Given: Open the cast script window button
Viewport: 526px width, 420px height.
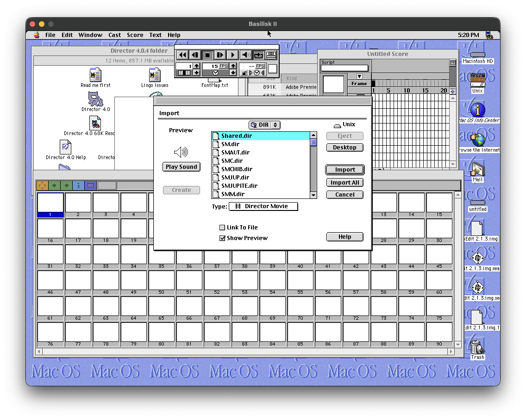Looking at the screenshot, I should click(x=90, y=185).
